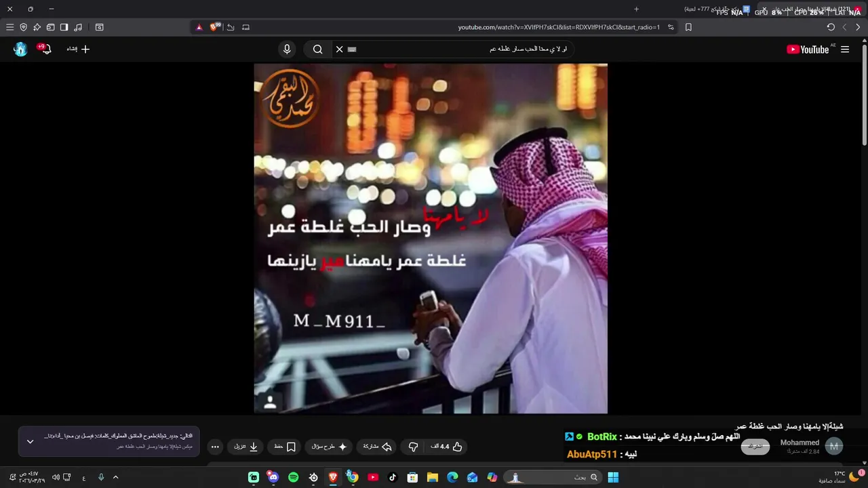Open more actions three-dot menu
This screenshot has width=868, height=488.
point(215,447)
